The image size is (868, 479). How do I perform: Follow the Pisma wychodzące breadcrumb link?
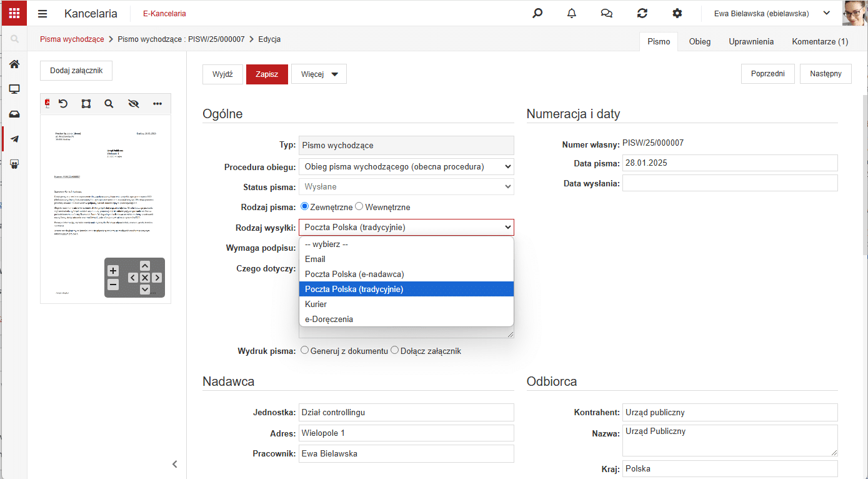72,39
